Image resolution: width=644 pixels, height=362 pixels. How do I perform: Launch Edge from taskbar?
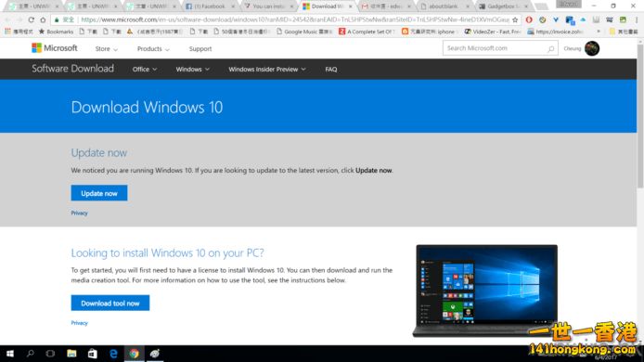coord(113,354)
